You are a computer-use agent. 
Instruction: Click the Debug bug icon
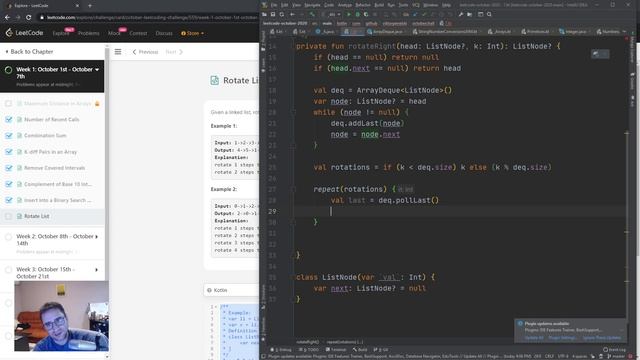[358, 14]
